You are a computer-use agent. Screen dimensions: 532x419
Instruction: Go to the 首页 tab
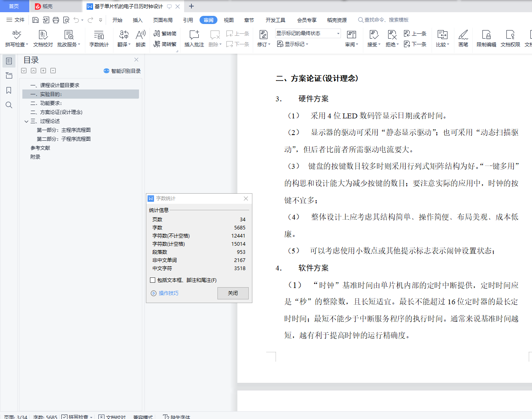tap(14, 6)
